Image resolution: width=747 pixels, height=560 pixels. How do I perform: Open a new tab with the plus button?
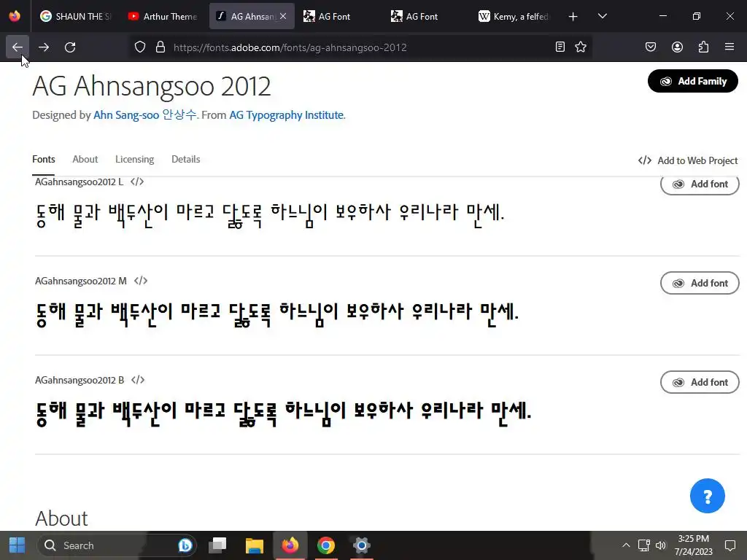click(573, 17)
